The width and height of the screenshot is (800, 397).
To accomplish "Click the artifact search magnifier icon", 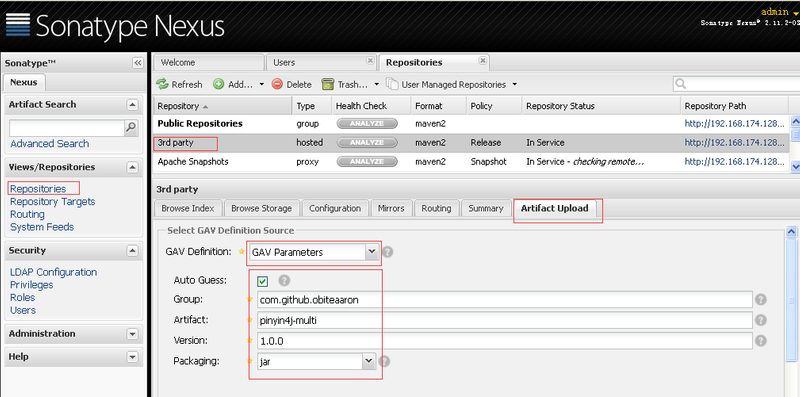I will click(131, 128).
